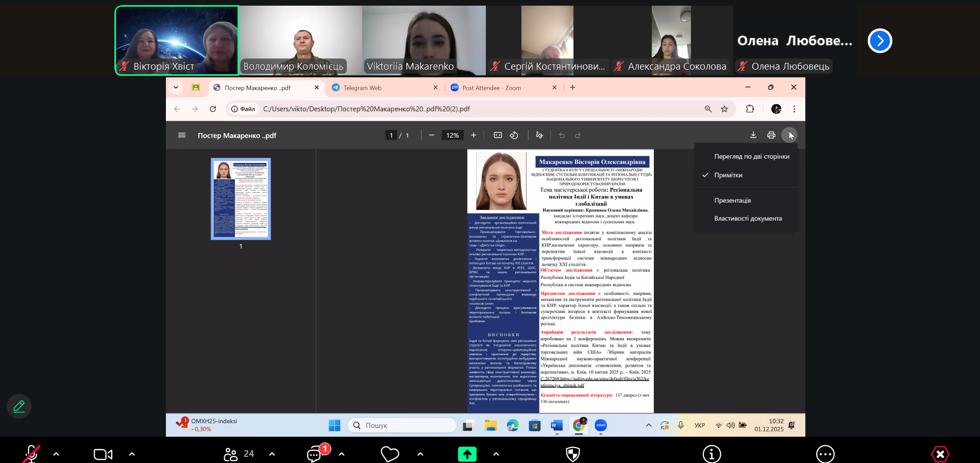Select the page 1 thumbnail
The width and height of the screenshot is (980, 463).
click(x=241, y=199)
